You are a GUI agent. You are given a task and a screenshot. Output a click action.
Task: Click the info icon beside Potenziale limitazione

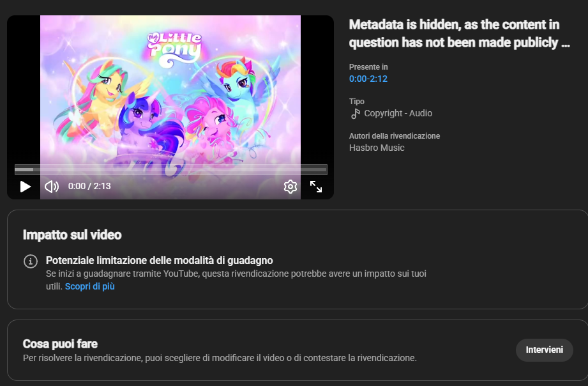(x=31, y=261)
